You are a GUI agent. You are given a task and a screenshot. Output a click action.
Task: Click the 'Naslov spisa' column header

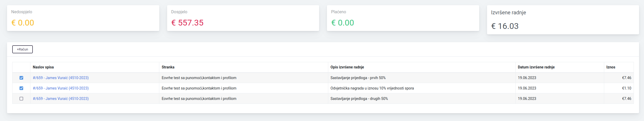(43, 67)
